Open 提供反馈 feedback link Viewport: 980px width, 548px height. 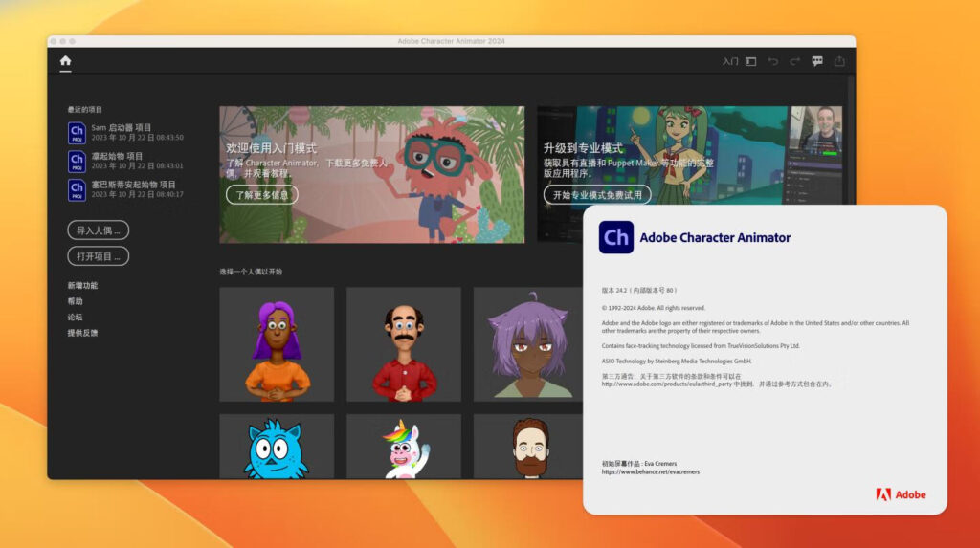(82, 333)
